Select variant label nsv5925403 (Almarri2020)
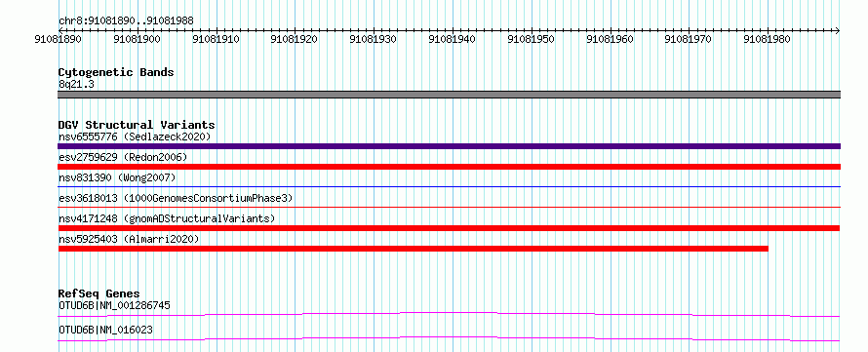The image size is (868, 352). [x=129, y=239]
